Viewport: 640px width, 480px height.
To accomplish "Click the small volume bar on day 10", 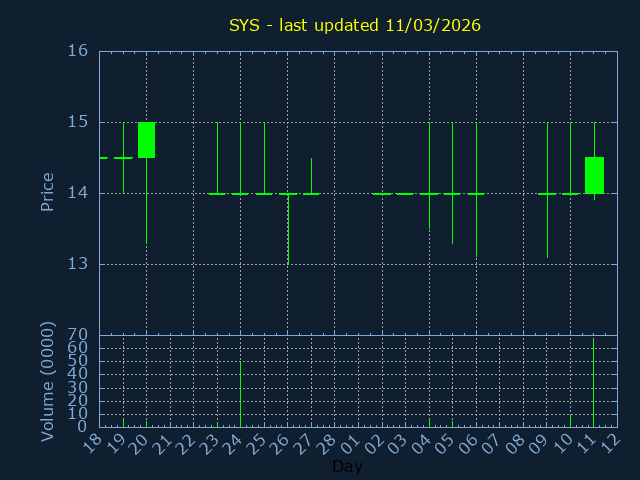I will point(570,420).
